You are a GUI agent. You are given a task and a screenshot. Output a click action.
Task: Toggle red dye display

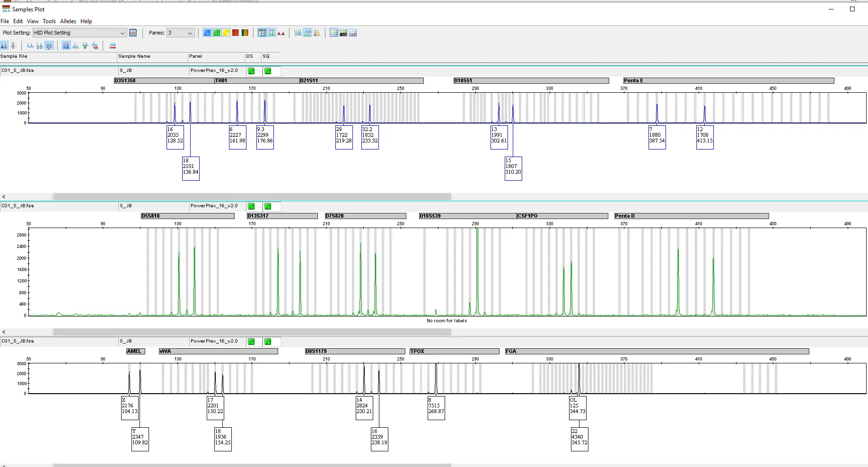click(236, 33)
